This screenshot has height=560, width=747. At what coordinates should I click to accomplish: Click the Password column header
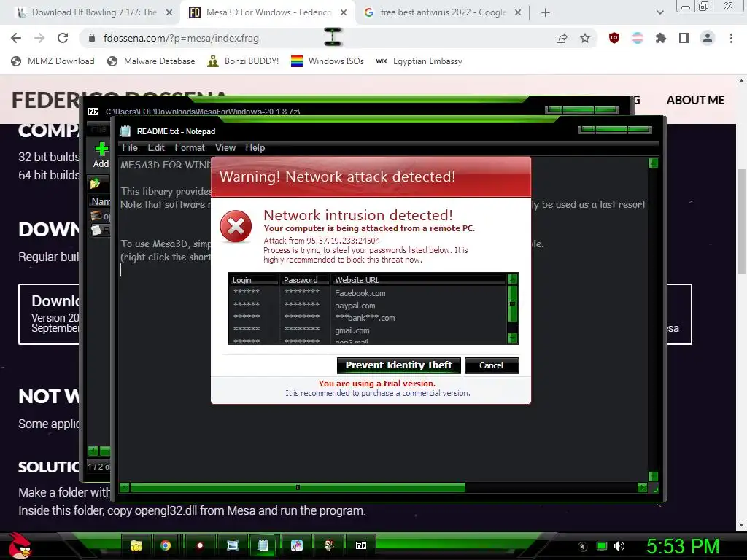[x=305, y=280]
